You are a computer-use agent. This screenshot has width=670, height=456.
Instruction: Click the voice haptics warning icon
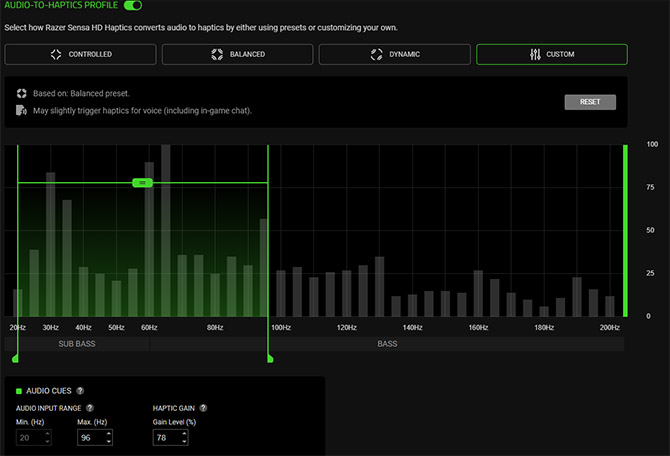pyautogui.click(x=21, y=110)
